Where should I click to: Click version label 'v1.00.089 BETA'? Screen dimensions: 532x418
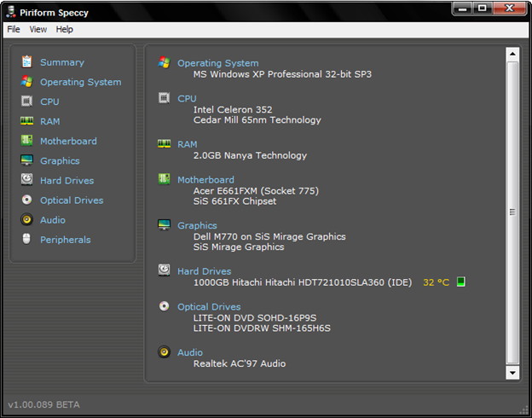[43, 404]
